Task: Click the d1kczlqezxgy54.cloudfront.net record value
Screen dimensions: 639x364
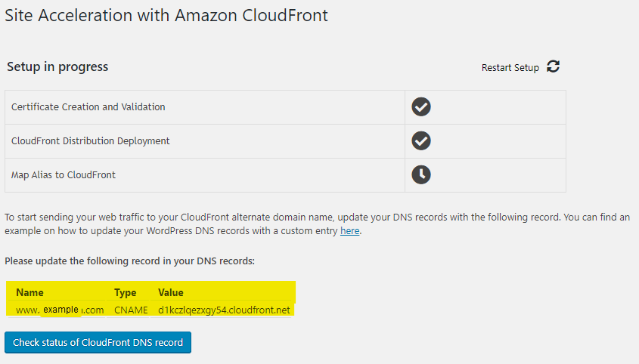Action: 224,310
